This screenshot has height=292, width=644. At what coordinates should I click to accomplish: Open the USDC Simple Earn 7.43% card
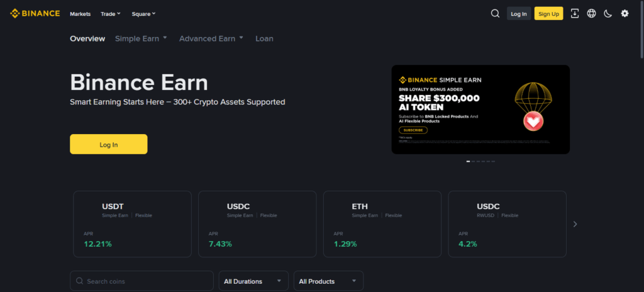[257, 224]
